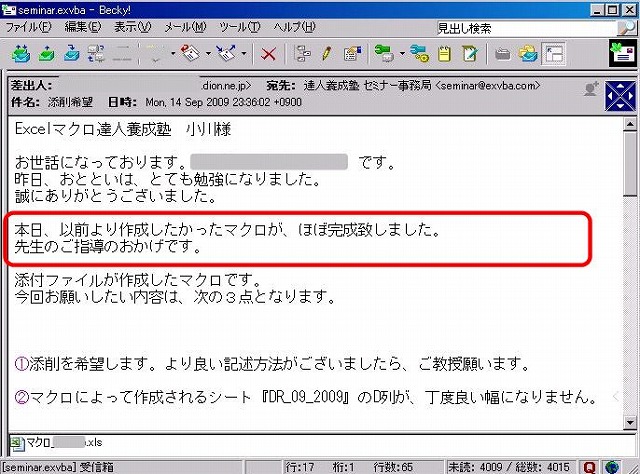Open the ツール(T) menu

click(x=239, y=27)
